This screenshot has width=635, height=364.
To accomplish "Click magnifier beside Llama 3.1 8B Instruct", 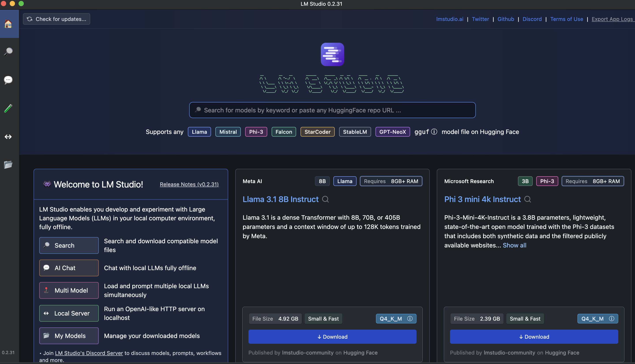I will [x=325, y=199].
